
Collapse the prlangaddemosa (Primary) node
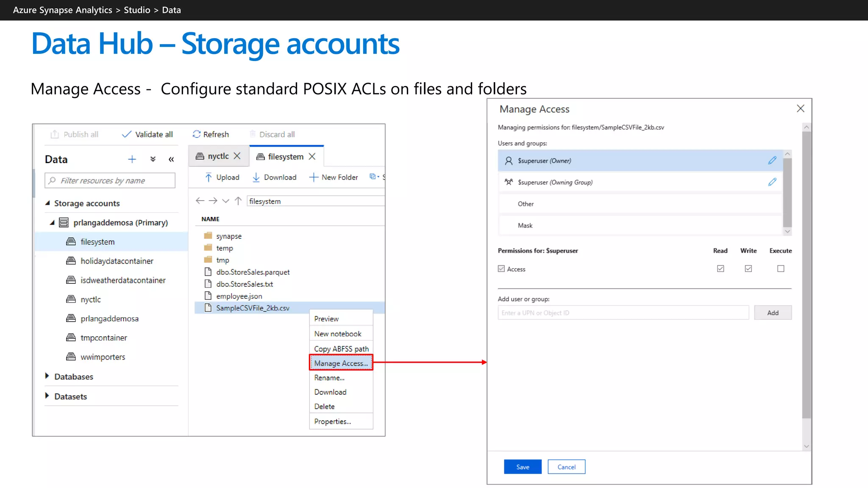(x=52, y=222)
